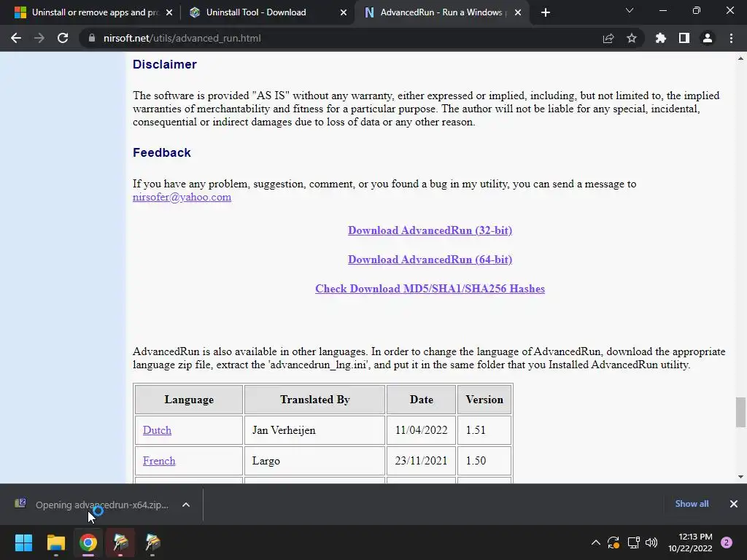Select the 11/04/2022 date cell

point(421,430)
